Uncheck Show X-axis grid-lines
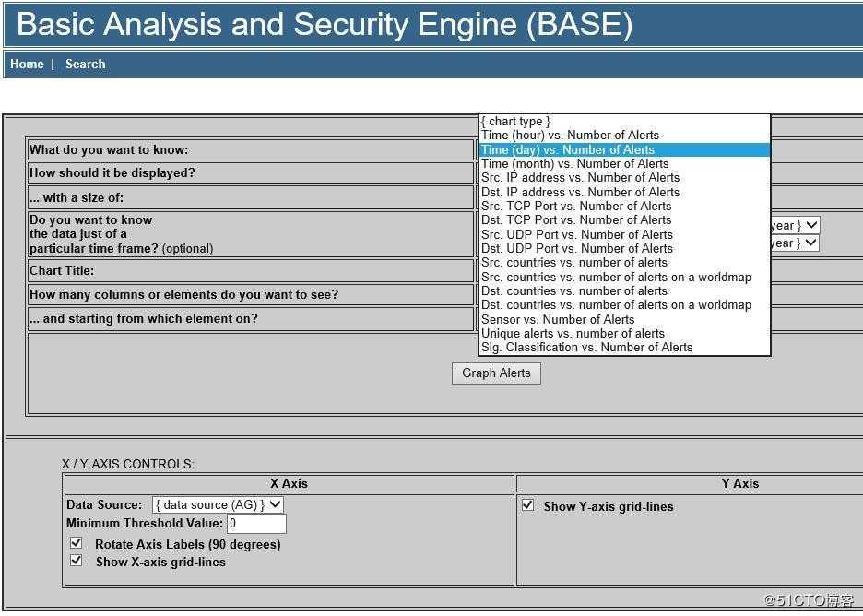 click(x=77, y=561)
